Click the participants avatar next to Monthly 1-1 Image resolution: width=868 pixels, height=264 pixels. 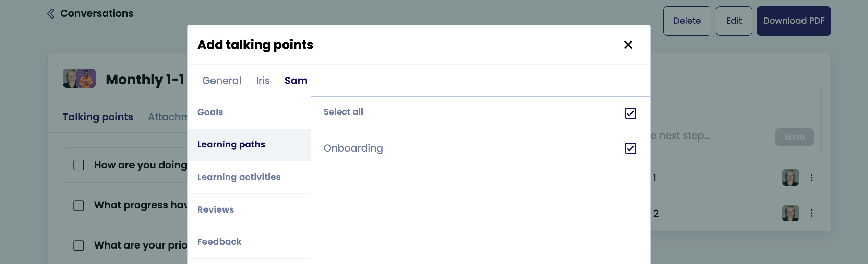point(79,79)
